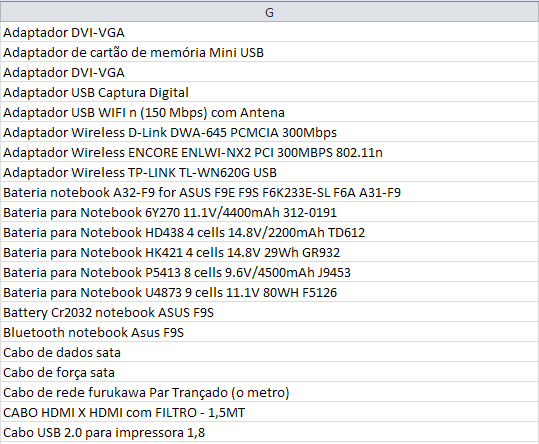Viewport: 539px width, 444px height.
Task: Click the Bluetooth notebook Asus F9S cell
Action: 270,332
